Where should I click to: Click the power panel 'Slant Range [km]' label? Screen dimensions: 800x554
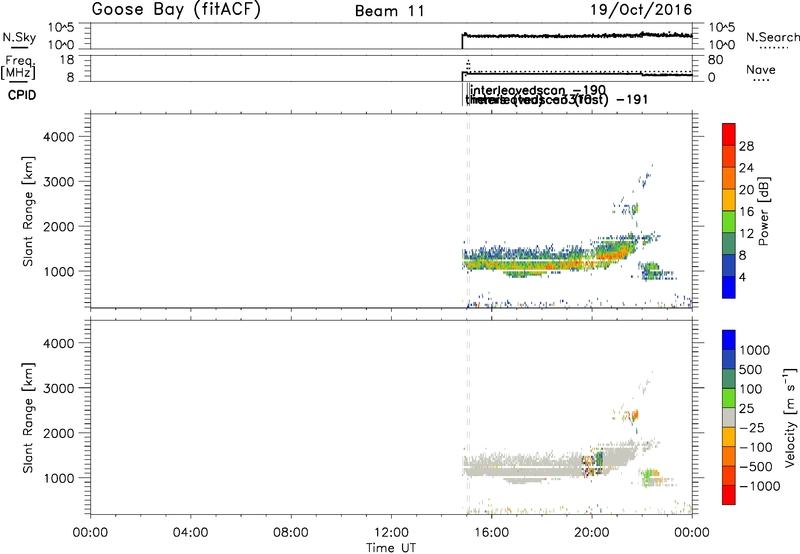click(28, 211)
